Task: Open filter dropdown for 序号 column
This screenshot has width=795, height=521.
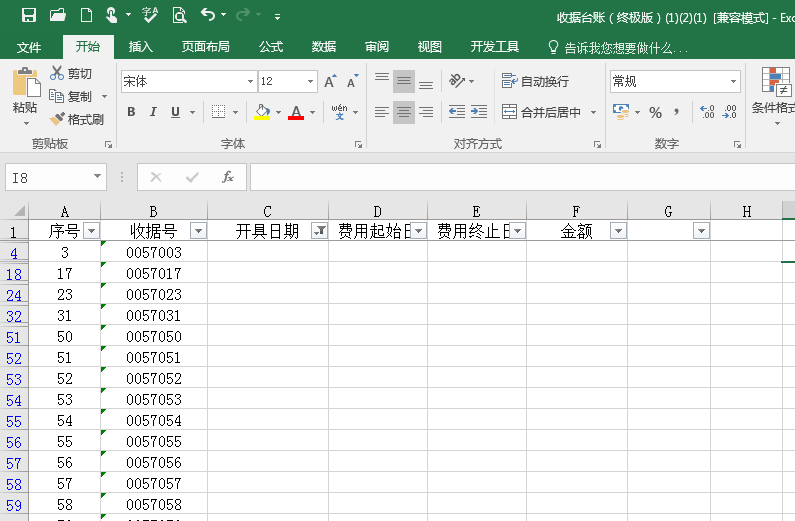Action: click(91, 231)
